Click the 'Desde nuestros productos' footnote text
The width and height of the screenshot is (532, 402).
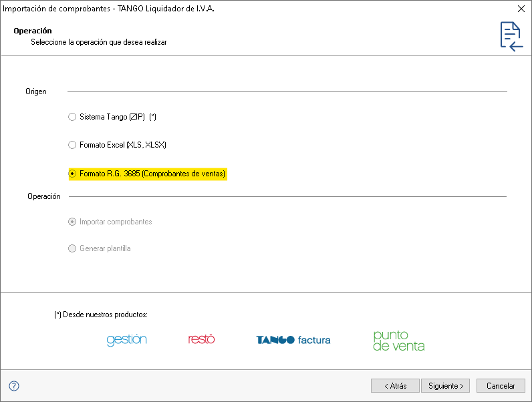coord(101,315)
